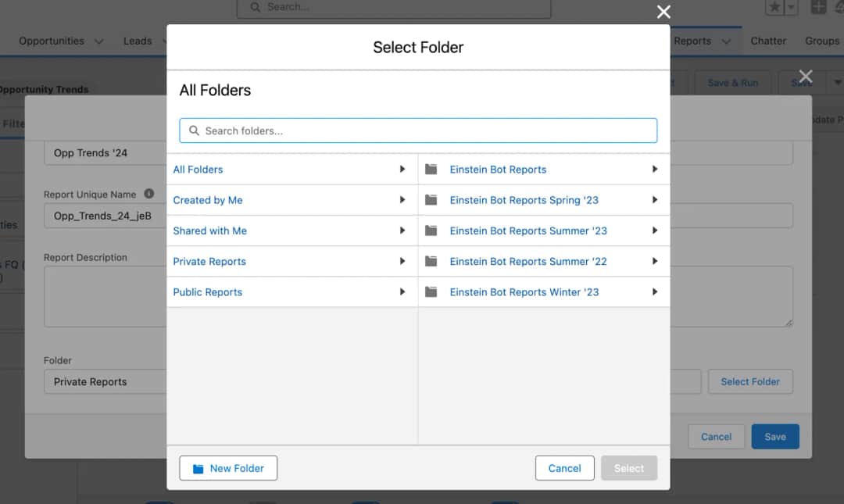Expand Einstein Bot Reports Spring '23 arrow
The height and width of the screenshot is (504, 844).
[x=655, y=200]
